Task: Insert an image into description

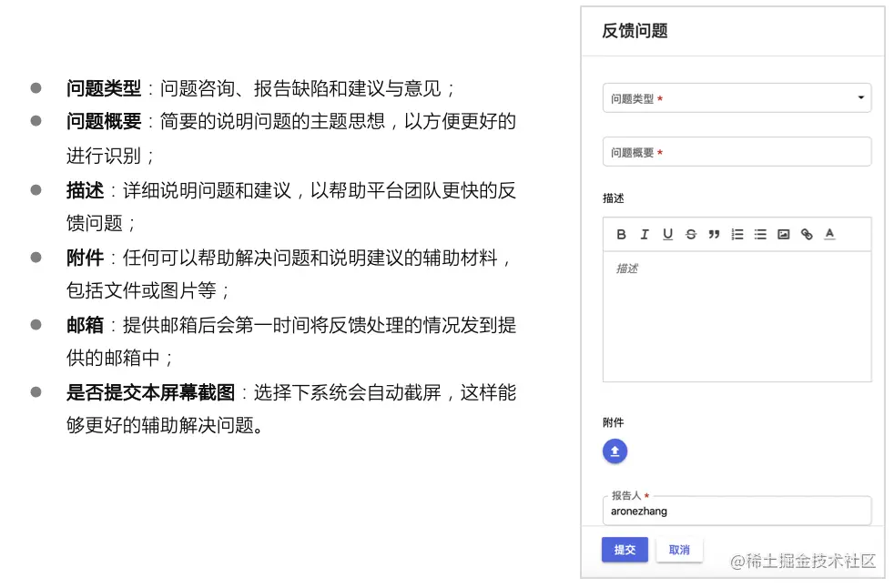Action: 784,235
